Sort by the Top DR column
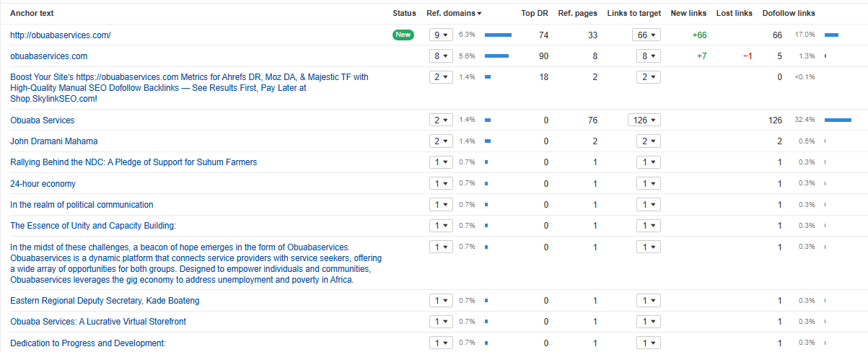The width and height of the screenshot is (868, 352). [535, 13]
